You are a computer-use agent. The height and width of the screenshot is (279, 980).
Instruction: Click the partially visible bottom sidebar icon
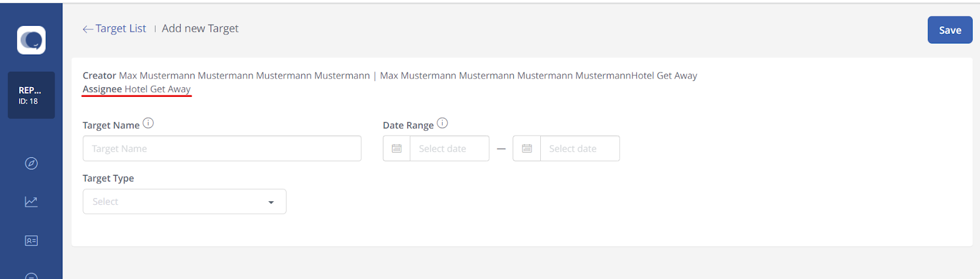tap(31, 275)
